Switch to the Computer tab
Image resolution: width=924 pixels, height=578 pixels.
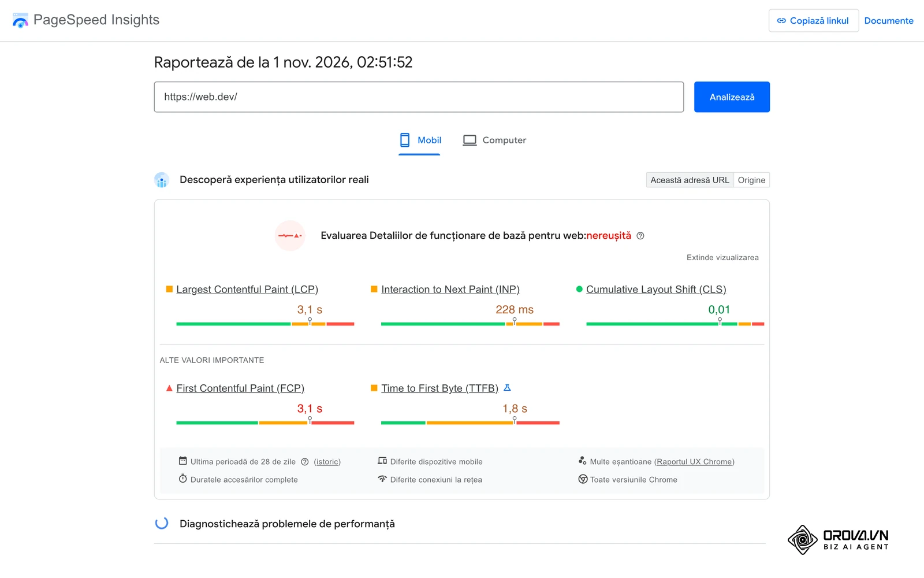coord(494,140)
